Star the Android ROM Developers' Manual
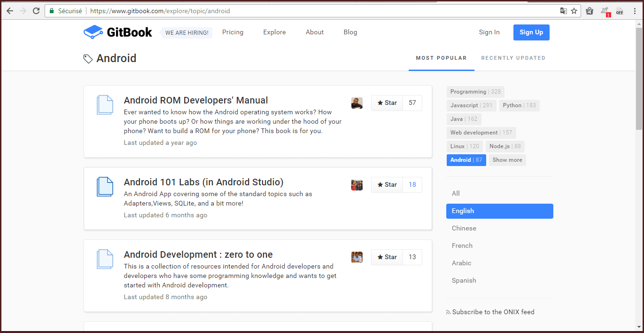This screenshot has width=644, height=333. [x=387, y=103]
